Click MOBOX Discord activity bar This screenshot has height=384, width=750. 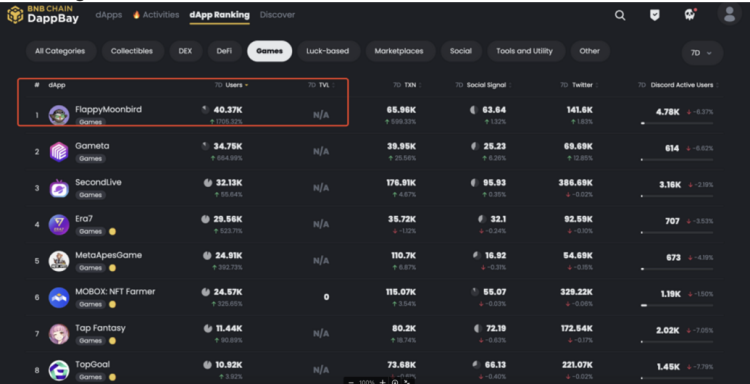tap(677, 305)
